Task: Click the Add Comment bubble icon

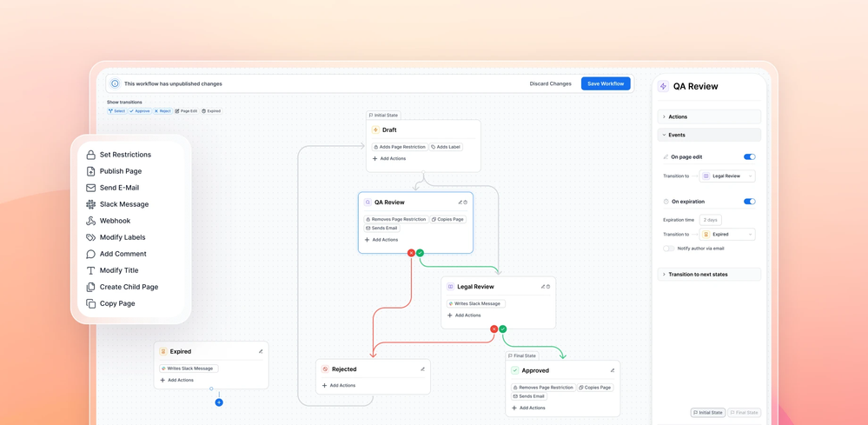Action: [x=90, y=254]
